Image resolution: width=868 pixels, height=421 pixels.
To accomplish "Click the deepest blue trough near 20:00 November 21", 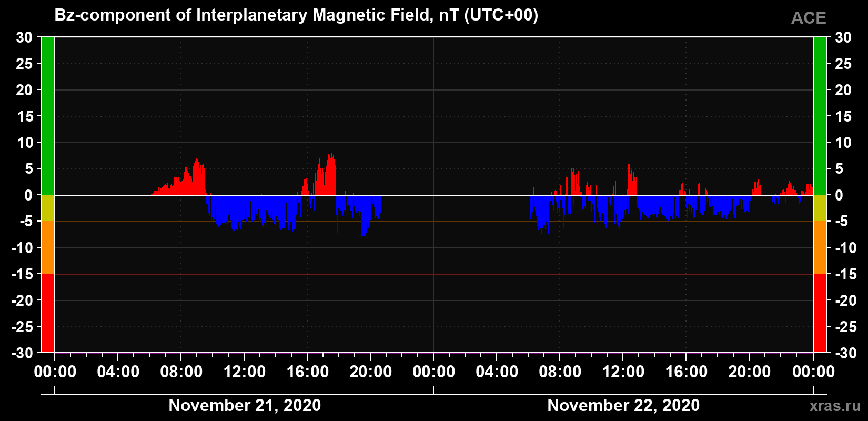I will [364, 216].
